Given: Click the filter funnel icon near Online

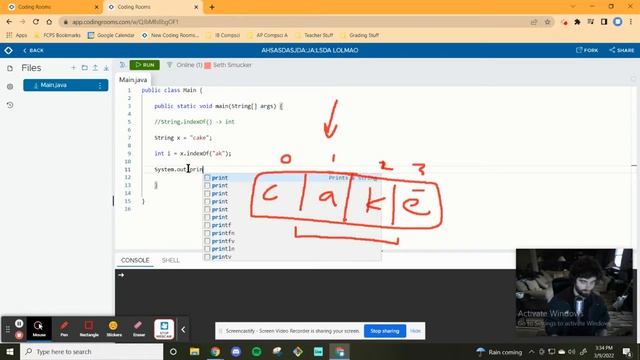Looking at the screenshot, I should tap(169, 65).
